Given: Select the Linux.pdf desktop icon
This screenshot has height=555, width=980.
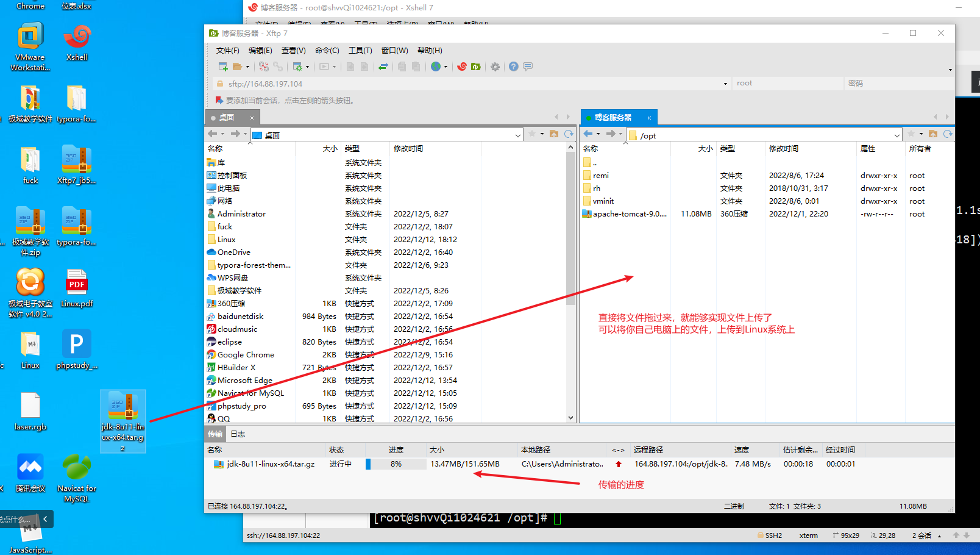Looking at the screenshot, I should (77, 288).
